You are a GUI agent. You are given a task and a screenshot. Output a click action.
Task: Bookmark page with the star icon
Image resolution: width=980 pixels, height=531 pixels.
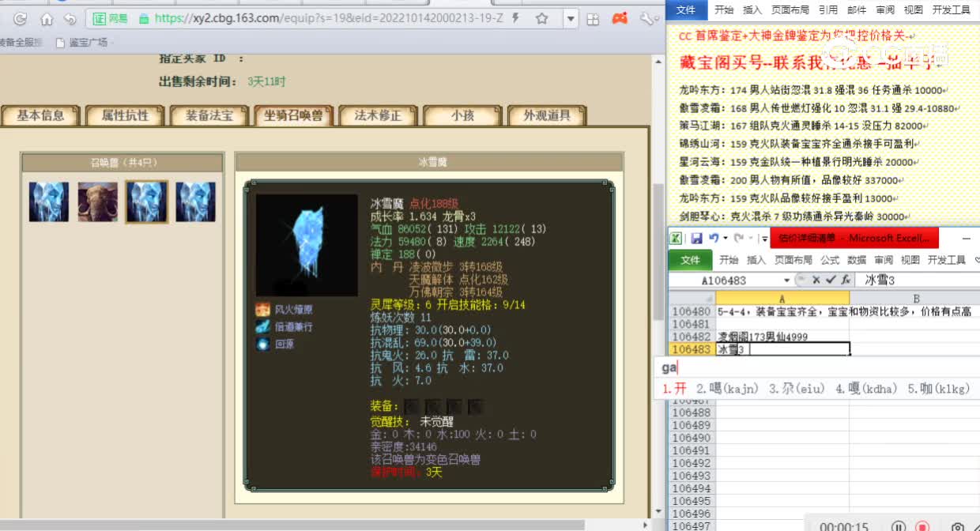[541, 18]
